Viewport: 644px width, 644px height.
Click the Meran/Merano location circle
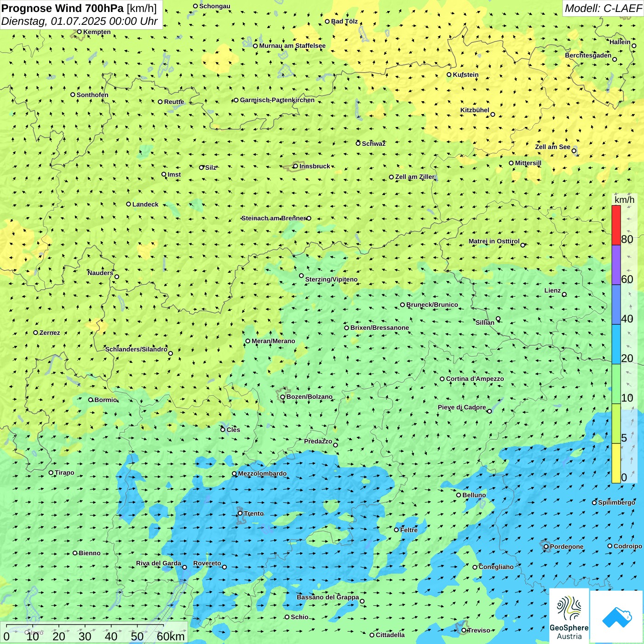coord(248,341)
